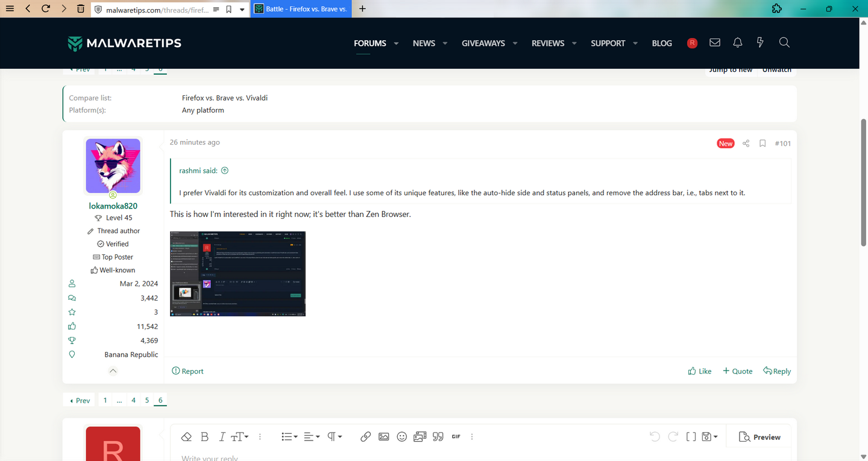Open the list options dropdown
This screenshot has width=868, height=461.
tap(289, 437)
